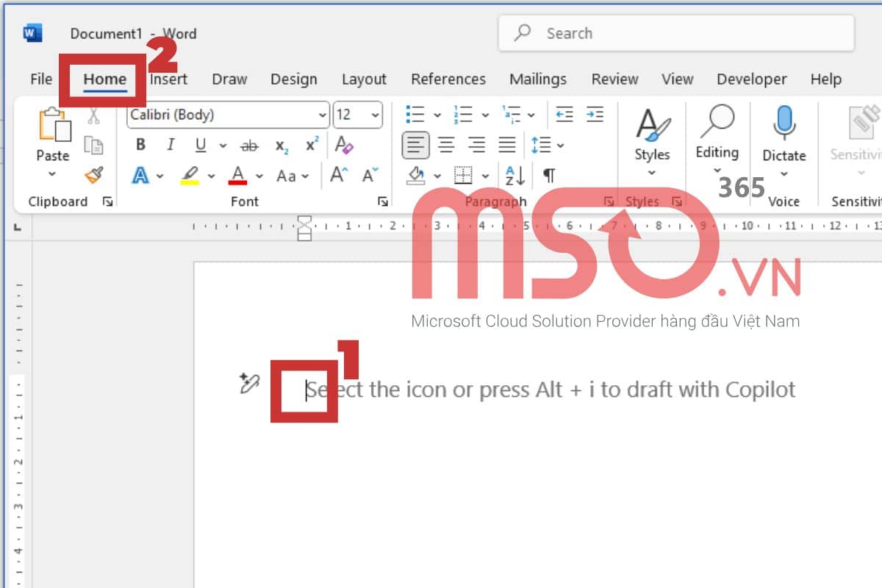Image resolution: width=882 pixels, height=588 pixels.
Task: Click the Search box in title bar
Action: coord(676,33)
